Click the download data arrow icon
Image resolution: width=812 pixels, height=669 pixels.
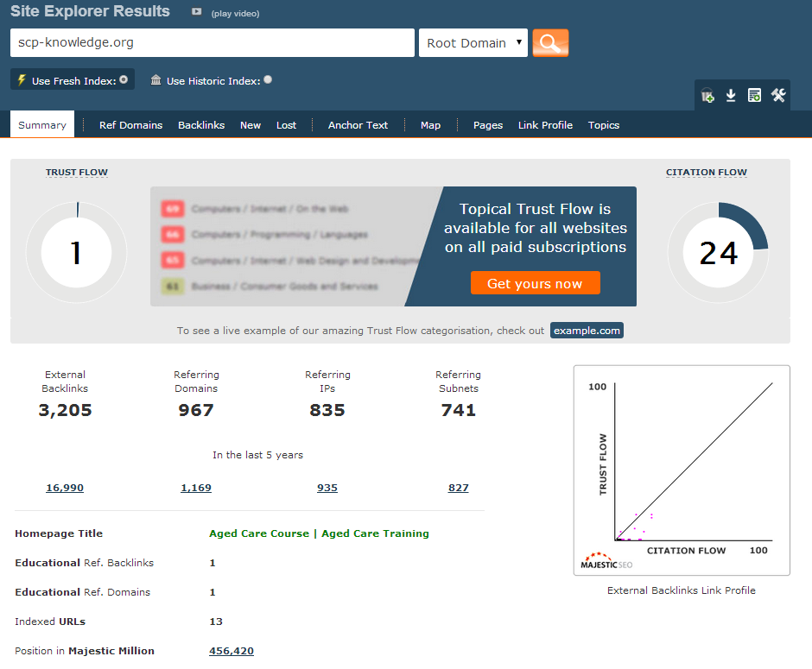(731, 95)
